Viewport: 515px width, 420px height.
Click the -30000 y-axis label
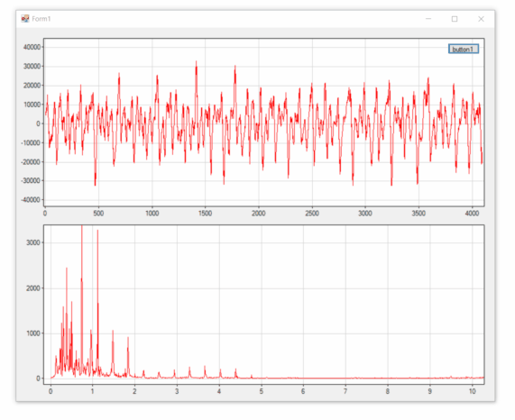pos(31,181)
